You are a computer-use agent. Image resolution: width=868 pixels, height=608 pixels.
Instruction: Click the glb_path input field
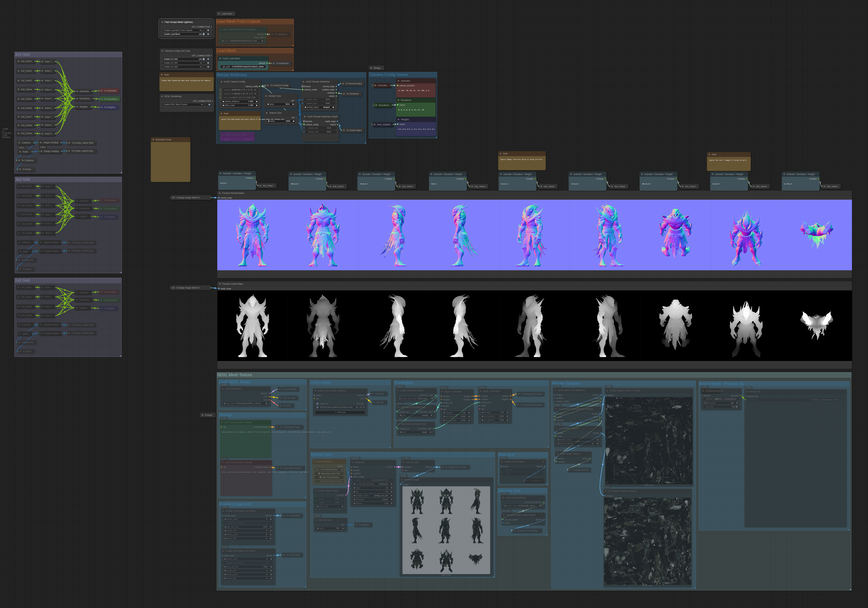pos(243,67)
